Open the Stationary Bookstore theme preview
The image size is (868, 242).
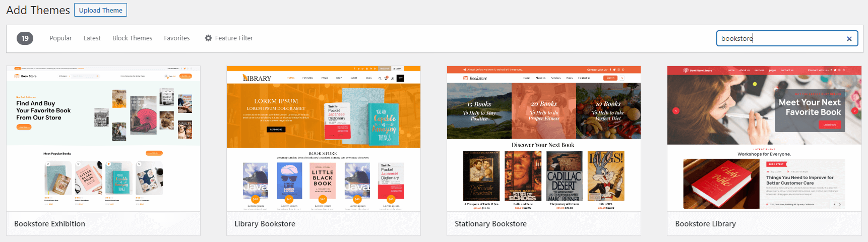point(544,139)
